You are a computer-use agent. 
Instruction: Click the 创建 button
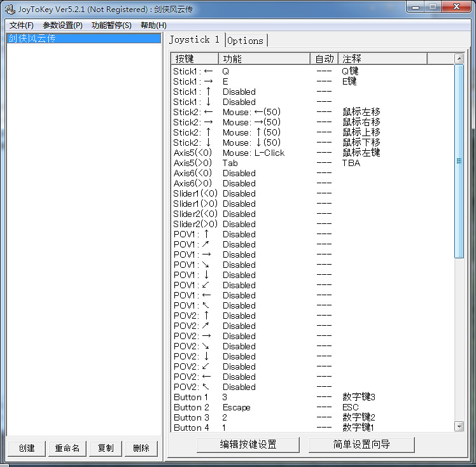click(x=26, y=448)
